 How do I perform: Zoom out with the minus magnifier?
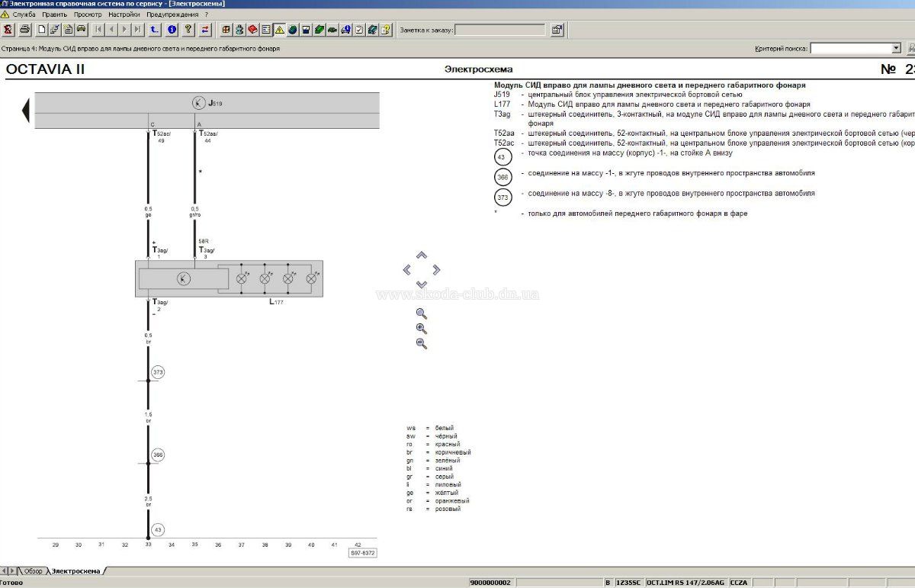tap(422, 344)
